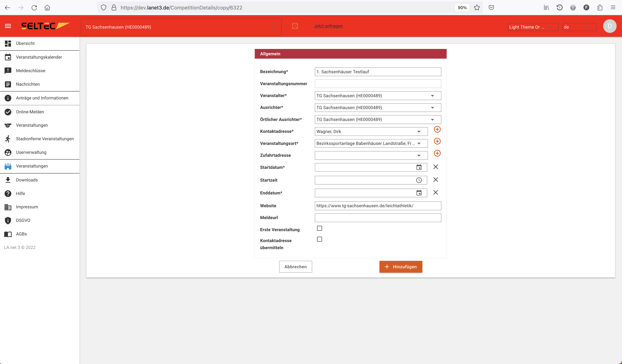Click the Stadionferne Veranstaltungen runner icon
This screenshot has height=364, width=622.
point(8,139)
